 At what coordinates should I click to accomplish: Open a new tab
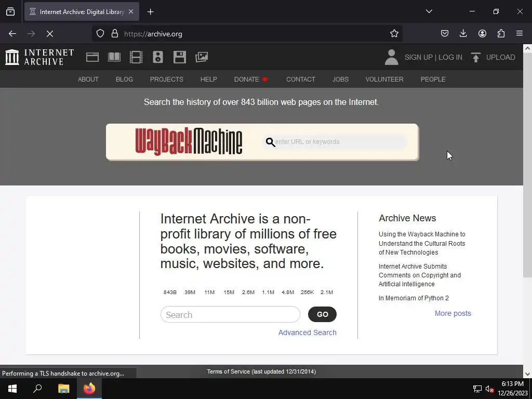pos(150,12)
